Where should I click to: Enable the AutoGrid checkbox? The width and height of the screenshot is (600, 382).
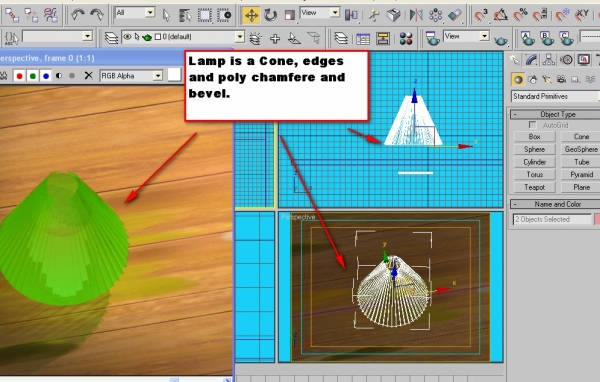coord(532,125)
